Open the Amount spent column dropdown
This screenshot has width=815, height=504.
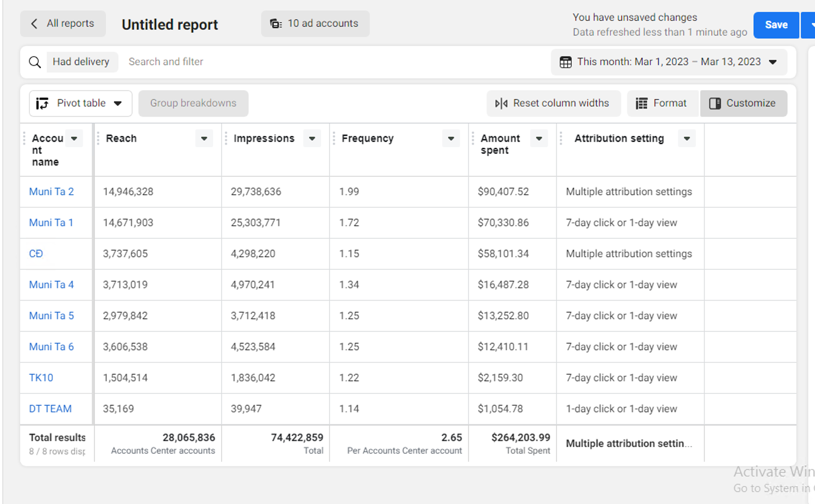pyautogui.click(x=539, y=139)
